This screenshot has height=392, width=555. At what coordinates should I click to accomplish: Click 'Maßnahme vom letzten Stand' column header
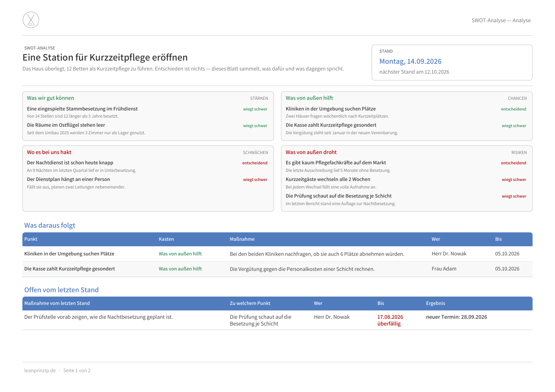click(x=57, y=303)
